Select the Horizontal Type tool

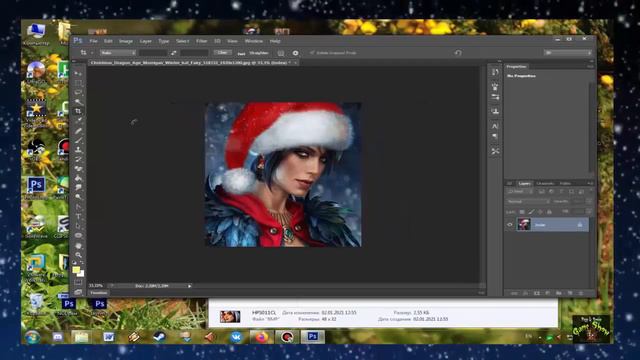(78, 216)
